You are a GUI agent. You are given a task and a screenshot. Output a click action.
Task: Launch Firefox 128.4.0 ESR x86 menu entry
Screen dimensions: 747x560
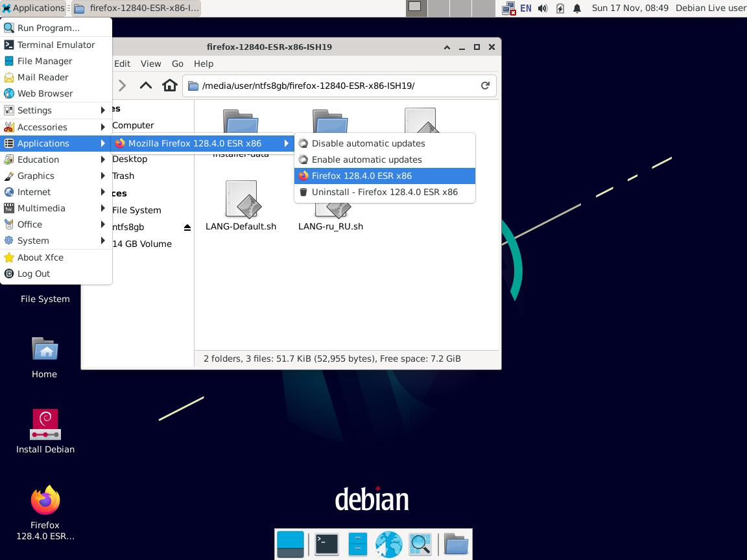coord(385,176)
